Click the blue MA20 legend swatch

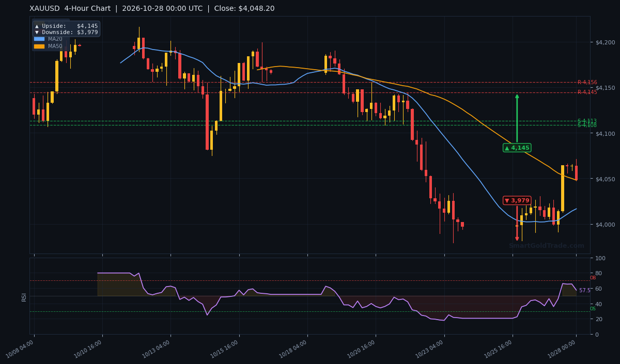tap(39, 39)
